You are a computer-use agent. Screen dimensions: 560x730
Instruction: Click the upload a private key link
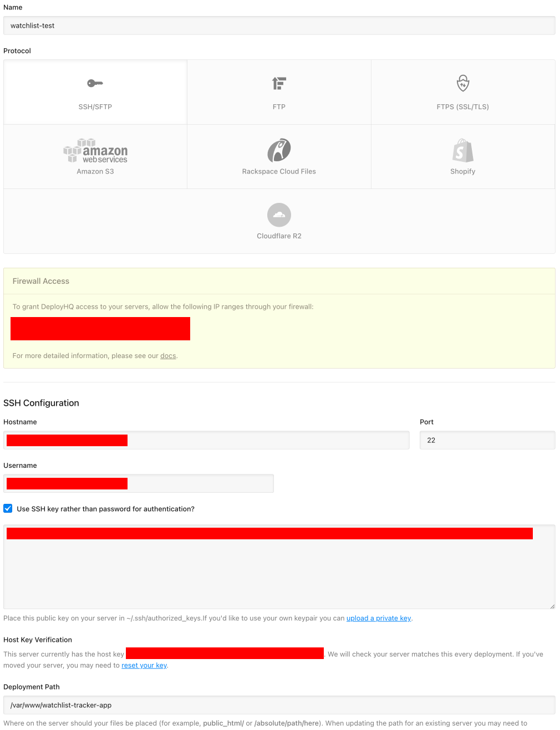click(x=379, y=618)
